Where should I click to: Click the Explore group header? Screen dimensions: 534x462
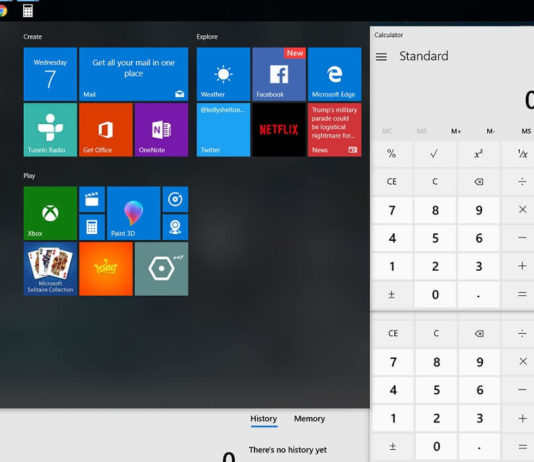[x=207, y=37]
